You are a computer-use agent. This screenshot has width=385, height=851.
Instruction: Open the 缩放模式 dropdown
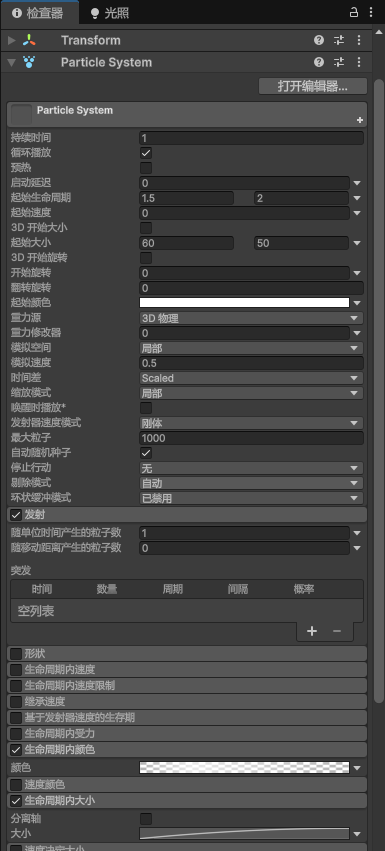click(x=251, y=393)
